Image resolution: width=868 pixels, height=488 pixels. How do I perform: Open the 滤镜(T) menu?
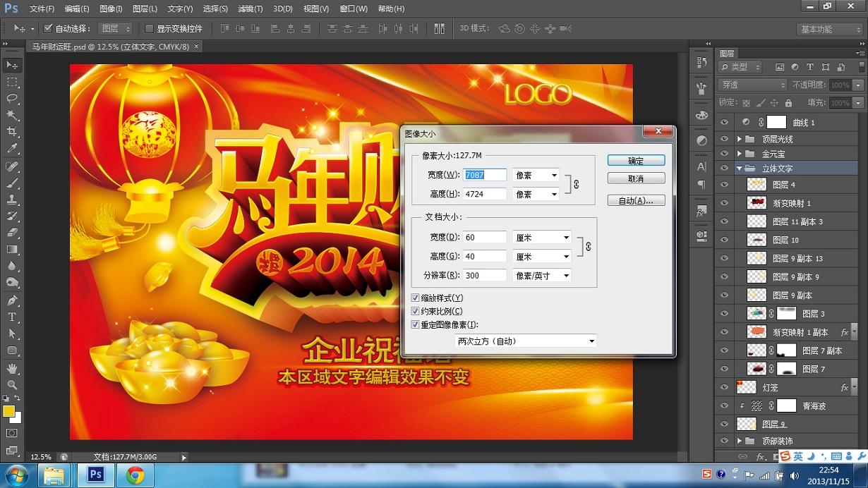(250, 9)
